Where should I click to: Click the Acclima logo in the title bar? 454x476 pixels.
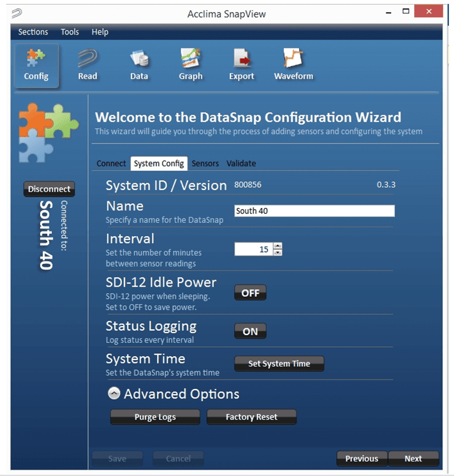pos(16,13)
